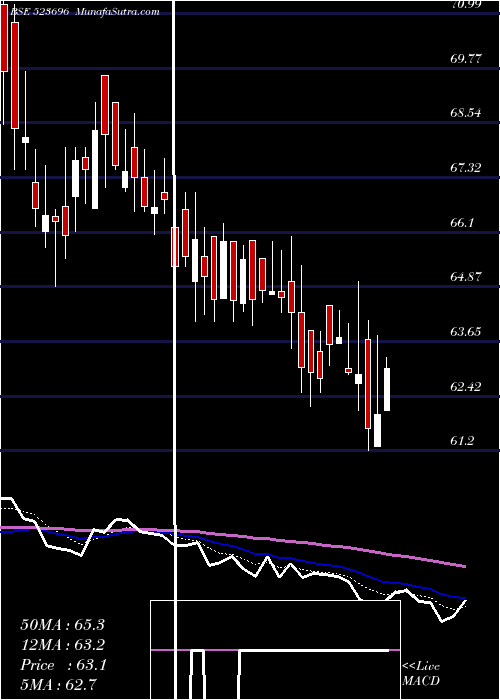This screenshot has width=500, height=700.
Task: Click the 68.54 price axis label
Action: coord(465,113)
